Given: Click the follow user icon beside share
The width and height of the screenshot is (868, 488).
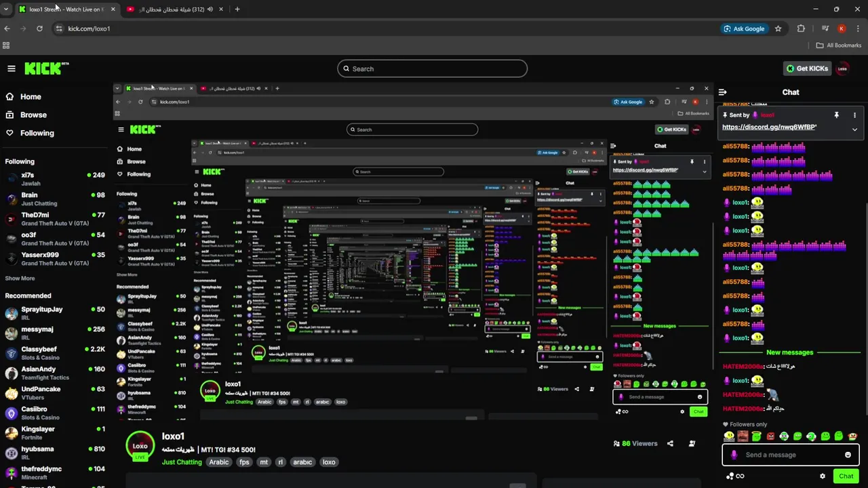Looking at the screenshot, I should 692,444.
